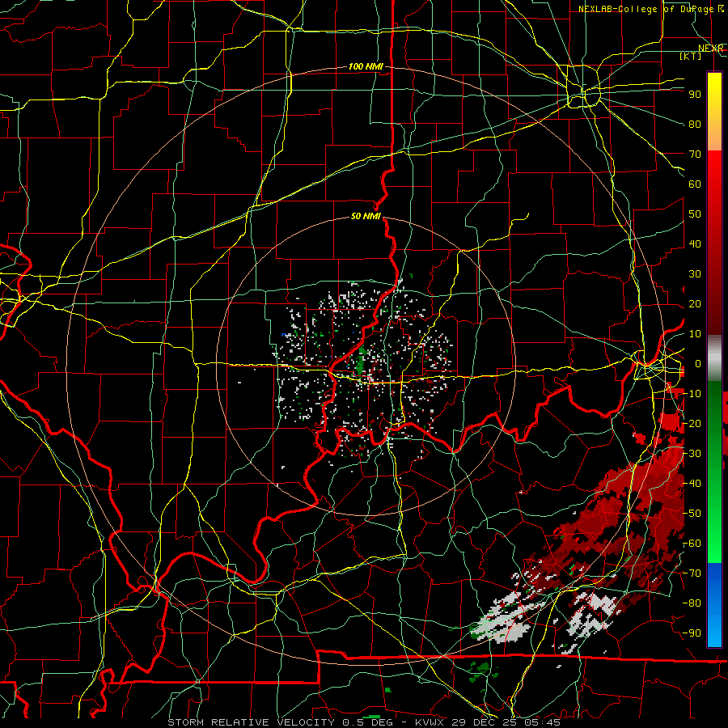Viewport: 728px width, 728px height.
Task: Click the positive 30 knot scale label
Action: coord(695,274)
